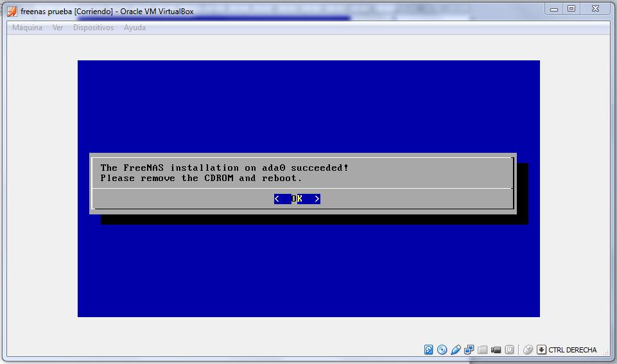617x364 pixels.
Task: Close the freenas prueba VM window
Action: tap(595, 8)
